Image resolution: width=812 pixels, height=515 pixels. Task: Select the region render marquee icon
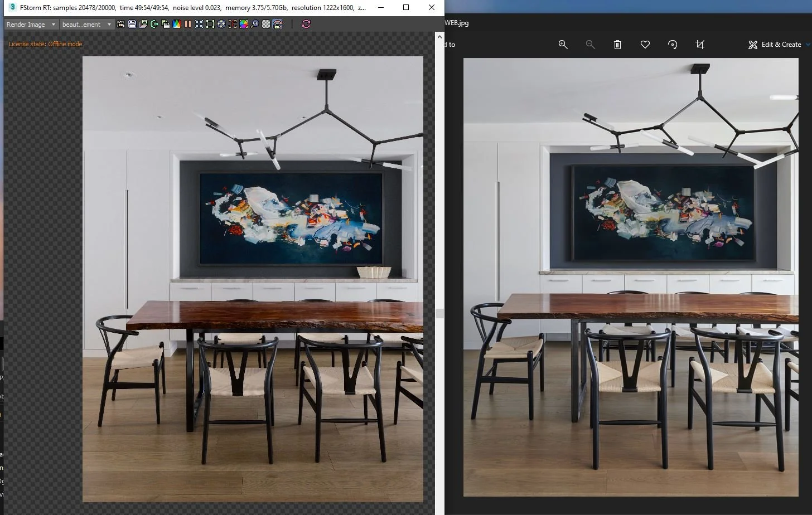click(x=210, y=24)
